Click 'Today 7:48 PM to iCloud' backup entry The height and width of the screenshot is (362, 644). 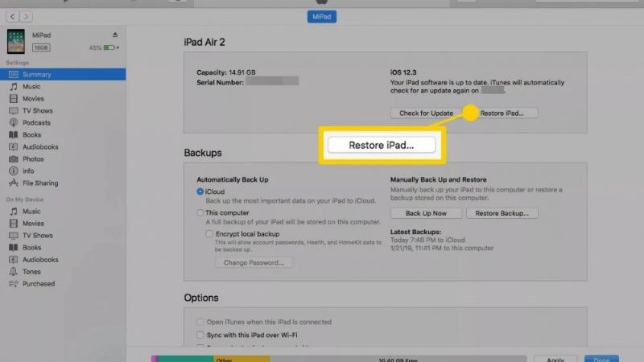pyautogui.click(x=427, y=240)
